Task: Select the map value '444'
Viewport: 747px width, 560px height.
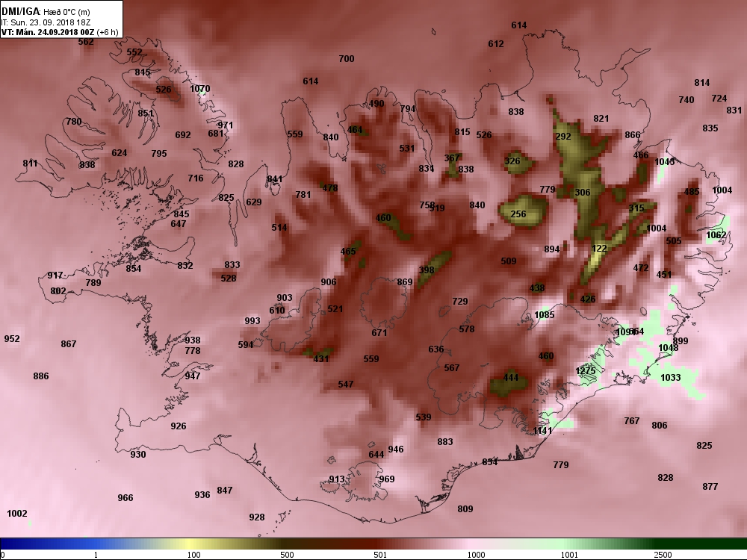Action: [511, 378]
